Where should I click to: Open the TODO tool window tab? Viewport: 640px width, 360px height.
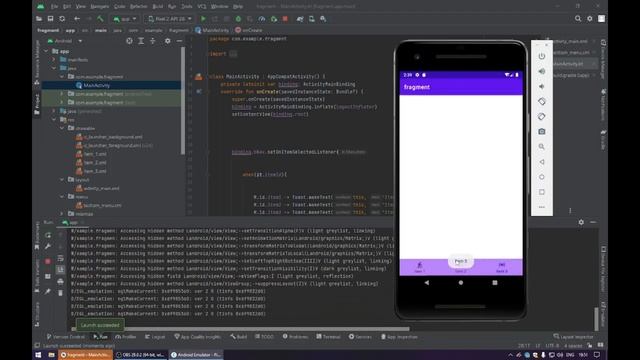[x=264, y=337]
